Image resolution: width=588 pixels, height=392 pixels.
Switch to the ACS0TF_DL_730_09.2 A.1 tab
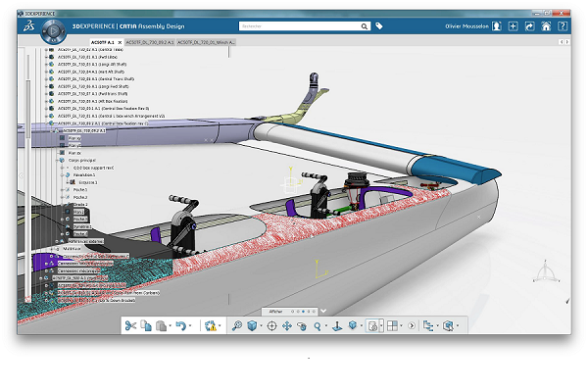point(150,42)
